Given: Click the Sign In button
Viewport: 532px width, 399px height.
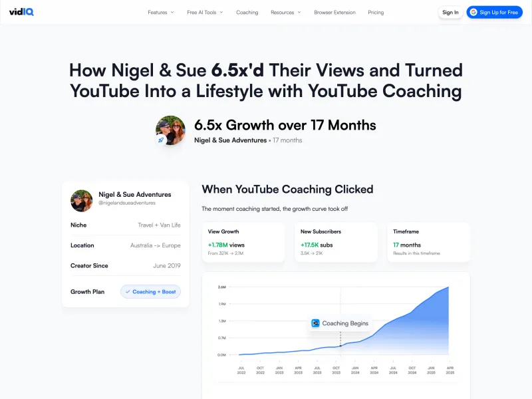Looking at the screenshot, I should 450,12.
